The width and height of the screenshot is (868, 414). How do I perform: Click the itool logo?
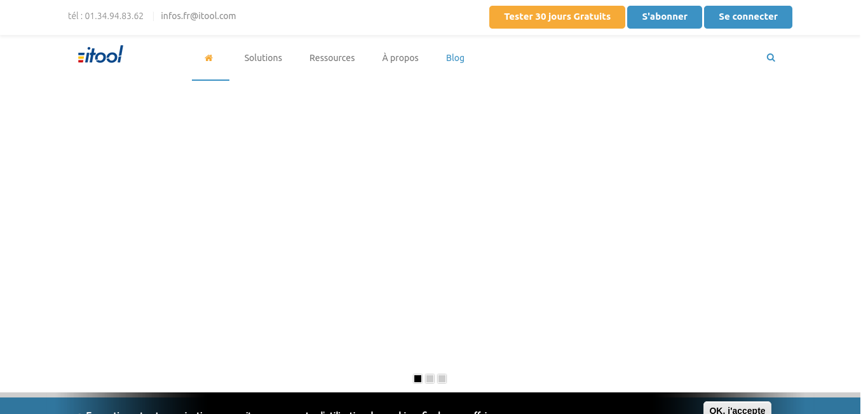[100, 55]
